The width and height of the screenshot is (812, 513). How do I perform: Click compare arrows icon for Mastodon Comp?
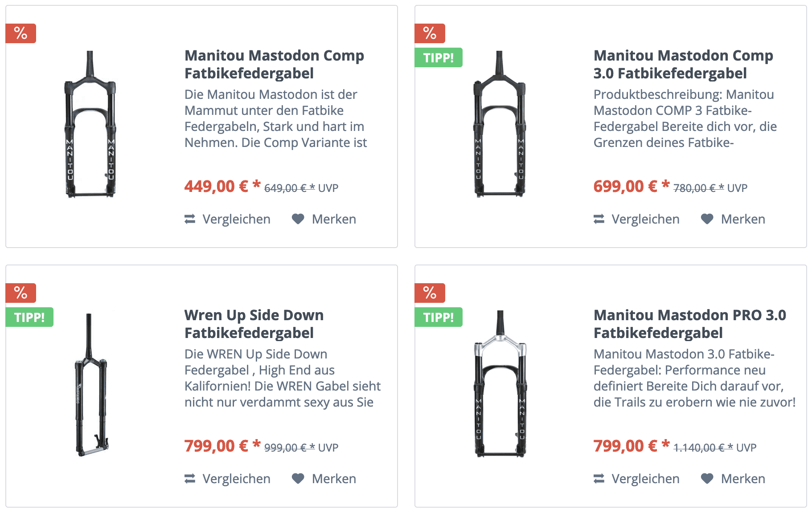[x=190, y=219]
